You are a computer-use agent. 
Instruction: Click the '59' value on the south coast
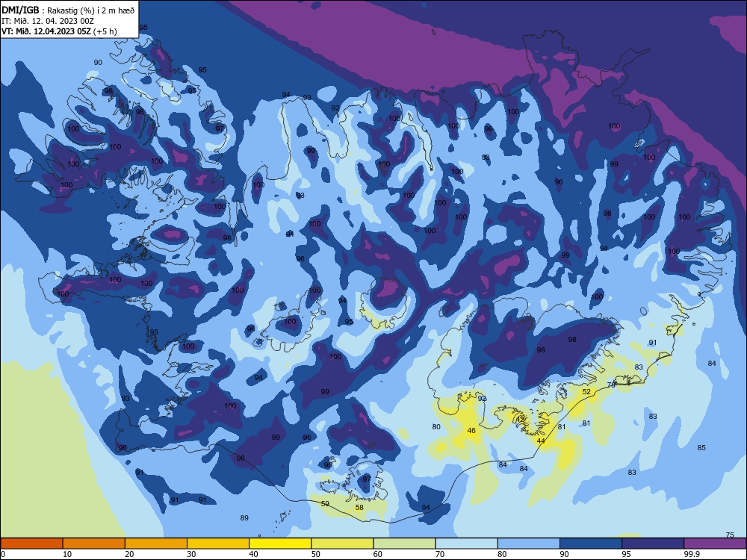click(x=325, y=504)
